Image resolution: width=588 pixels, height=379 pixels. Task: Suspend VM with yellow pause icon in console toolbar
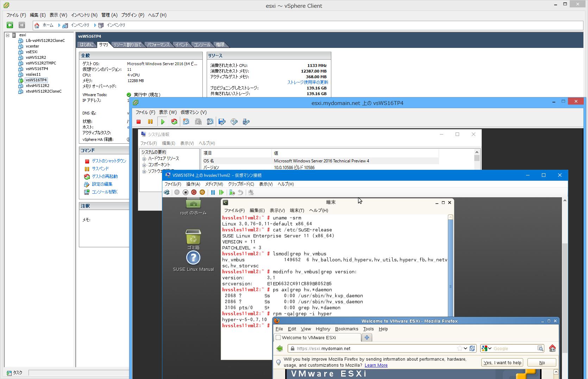pyautogui.click(x=150, y=122)
